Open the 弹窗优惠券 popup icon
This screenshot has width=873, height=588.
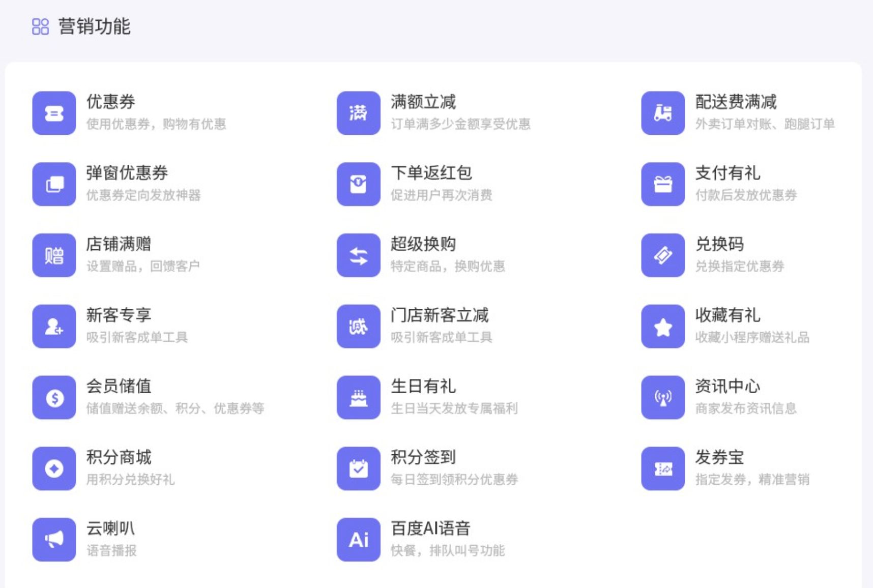click(54, 184)
